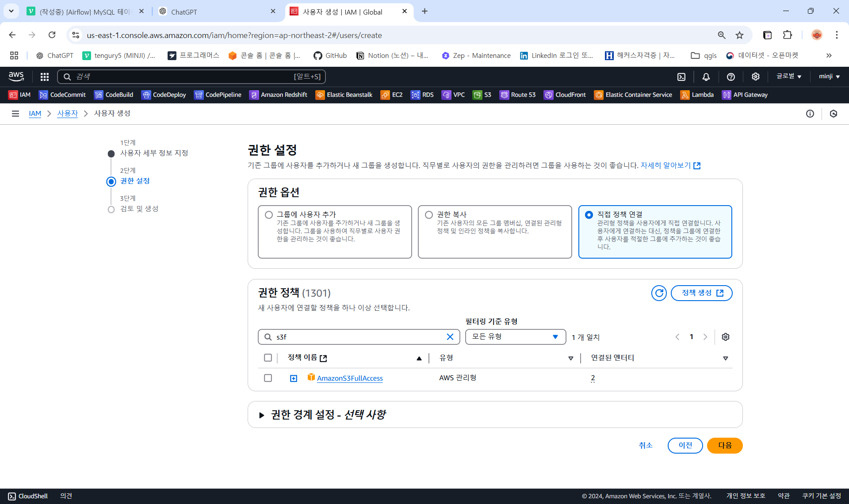Screen dimensions: 849x504
Task: Expand the permissions boundary section
Action: (262, 415)
